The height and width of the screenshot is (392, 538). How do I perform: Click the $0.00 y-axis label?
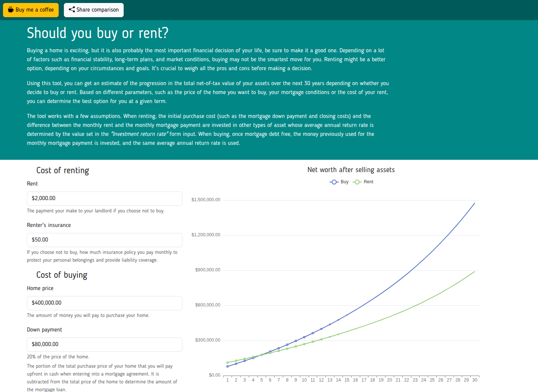[x=215, y=375]
